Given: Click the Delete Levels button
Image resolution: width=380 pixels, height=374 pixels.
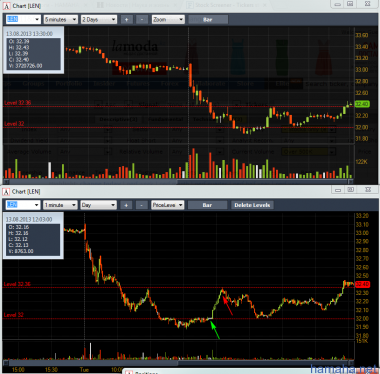Looking at the screenshot, I should point(252,205).
